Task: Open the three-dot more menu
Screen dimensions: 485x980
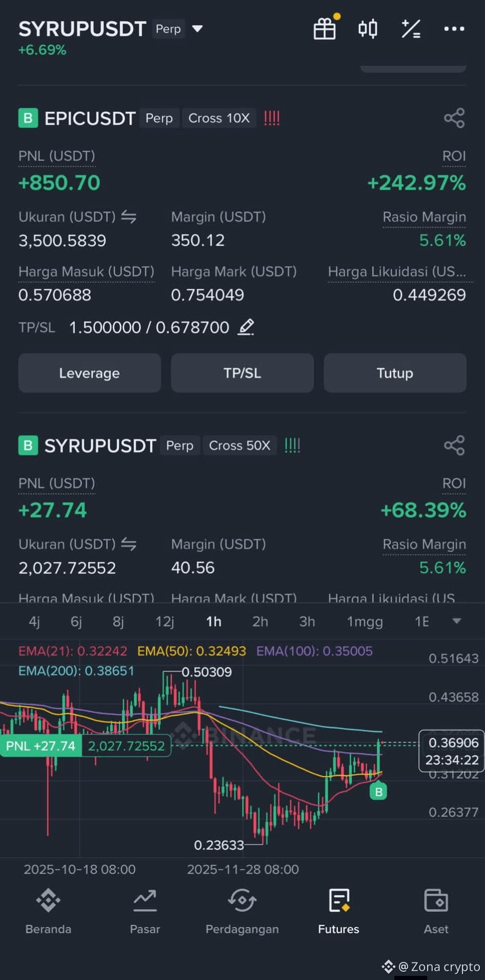Action: pyautogui.click(x=454, y=29)
